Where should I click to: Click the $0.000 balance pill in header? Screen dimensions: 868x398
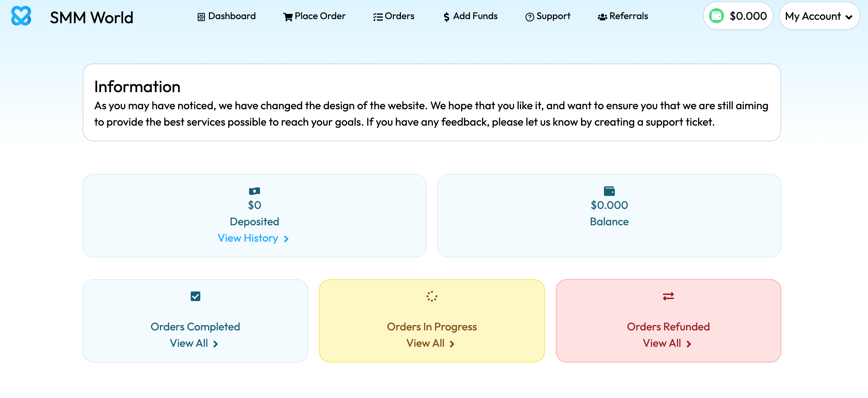coord(748,16)
